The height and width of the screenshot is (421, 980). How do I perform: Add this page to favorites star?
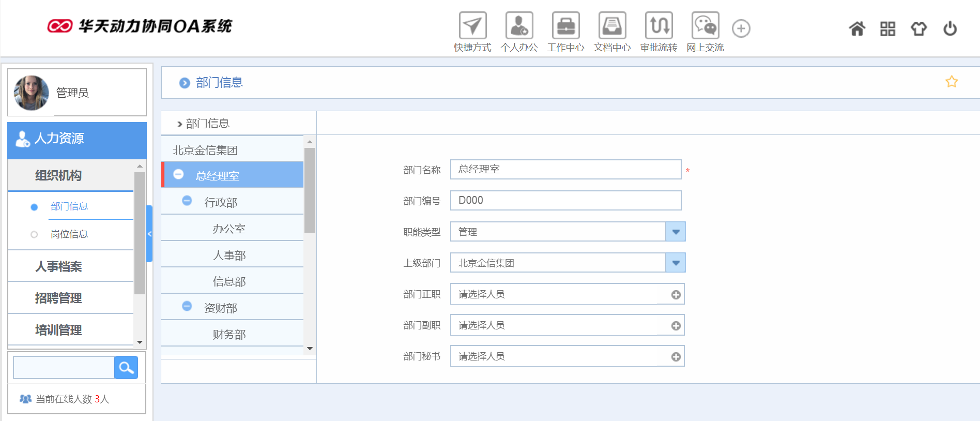pos(952,82)
